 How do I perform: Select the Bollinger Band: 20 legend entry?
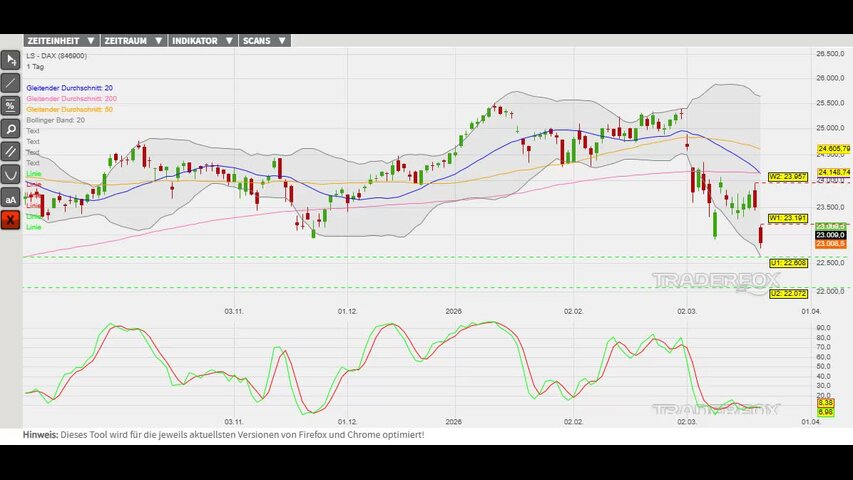pyautogui.click(x=55, y=120)
